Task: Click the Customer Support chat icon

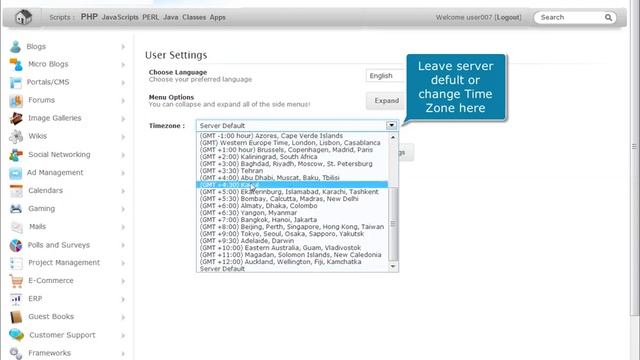Action: pyautogui.click(x=16, y=335)
